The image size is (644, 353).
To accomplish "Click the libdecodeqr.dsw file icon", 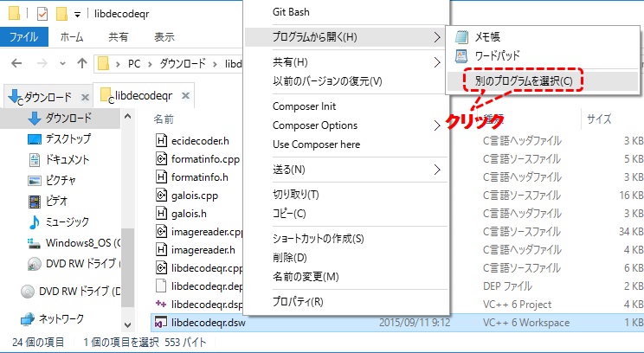I will click(161, 323).
